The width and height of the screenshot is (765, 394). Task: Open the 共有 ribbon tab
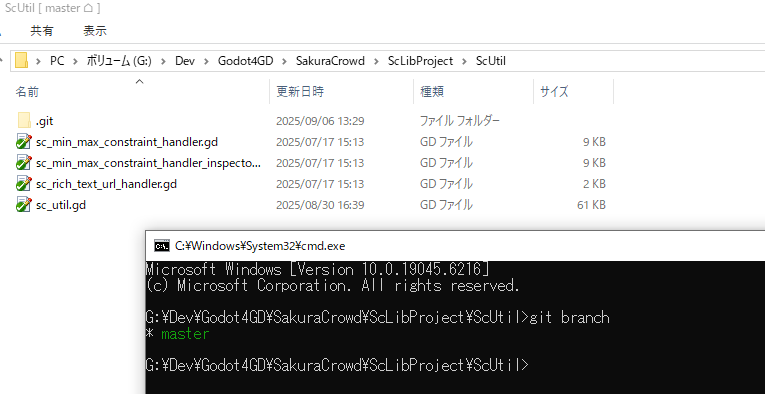coord(41,31)
